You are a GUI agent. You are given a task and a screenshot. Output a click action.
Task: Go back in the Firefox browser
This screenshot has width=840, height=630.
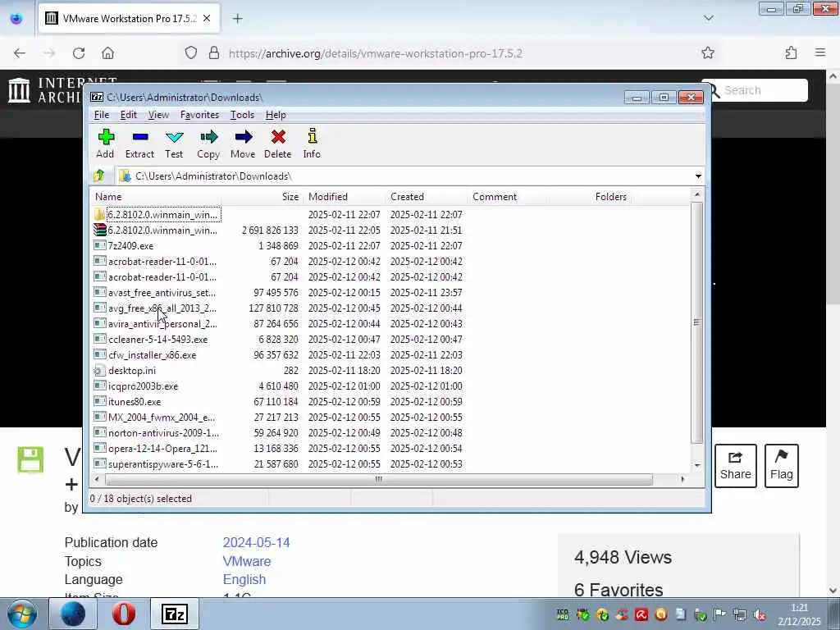(x=20, y=53)
